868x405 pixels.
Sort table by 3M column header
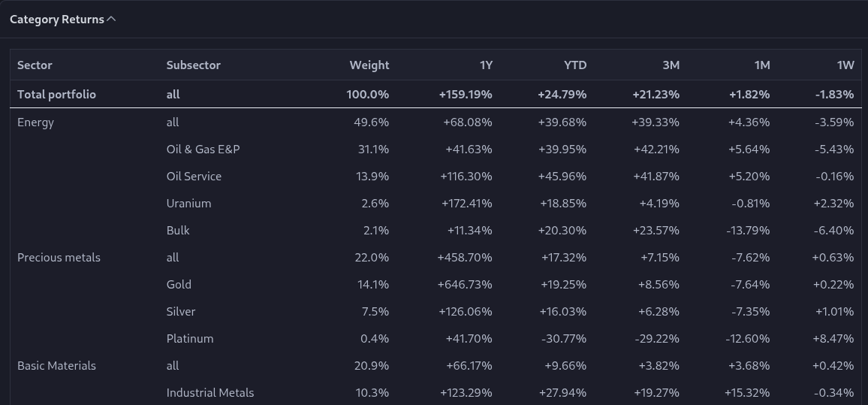coord(671,65)
